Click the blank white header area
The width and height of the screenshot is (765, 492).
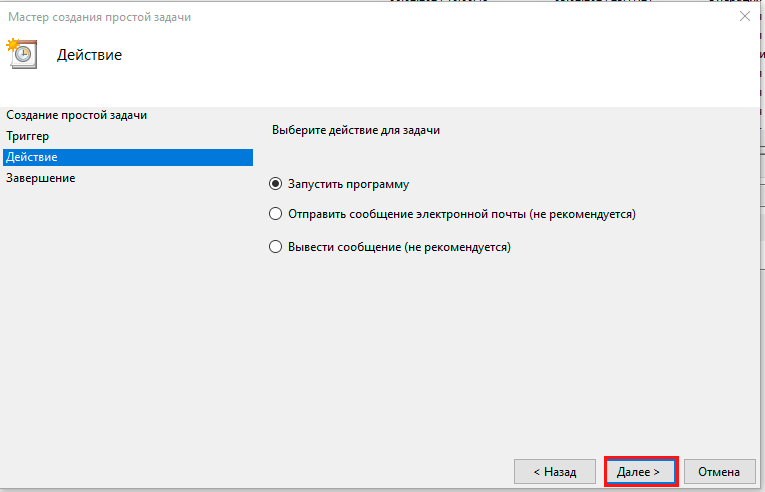point(450,60)
